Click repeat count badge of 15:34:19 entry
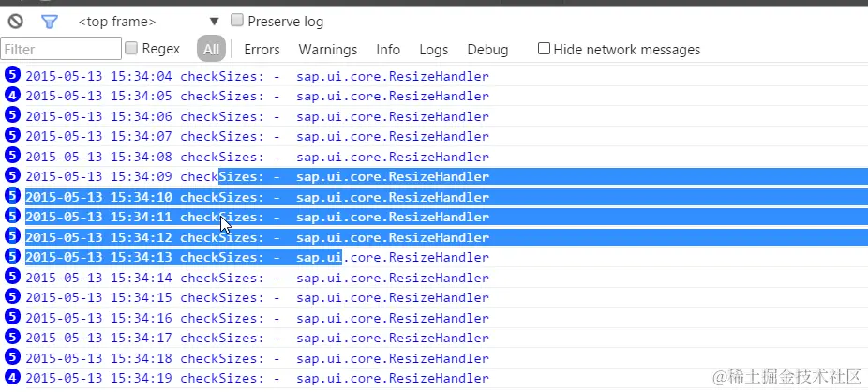868x392 pixels. tap(12, 377)
